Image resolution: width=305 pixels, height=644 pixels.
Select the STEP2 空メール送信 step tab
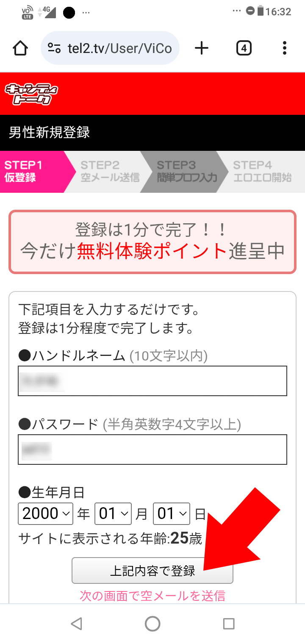pos(108,172)
